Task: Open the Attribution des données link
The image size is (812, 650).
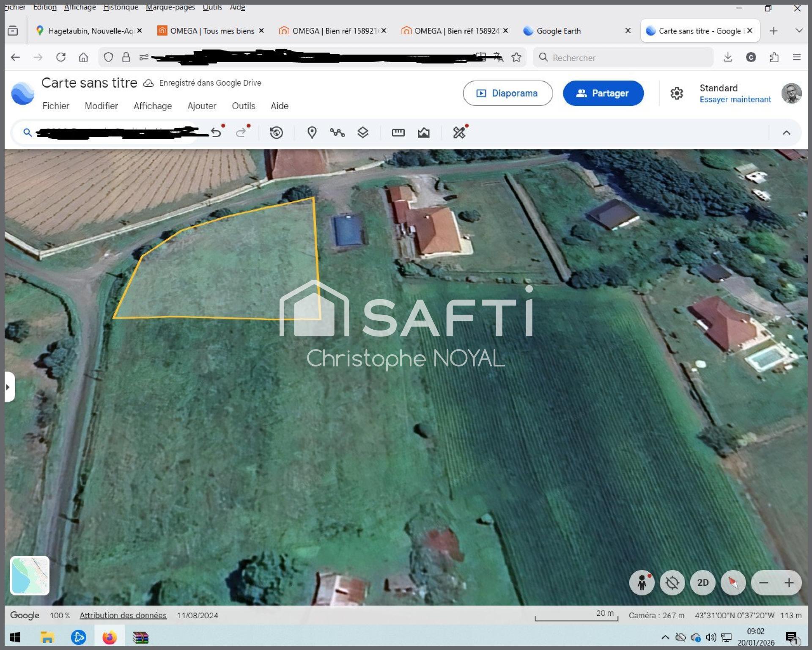Action: (123, 615)
